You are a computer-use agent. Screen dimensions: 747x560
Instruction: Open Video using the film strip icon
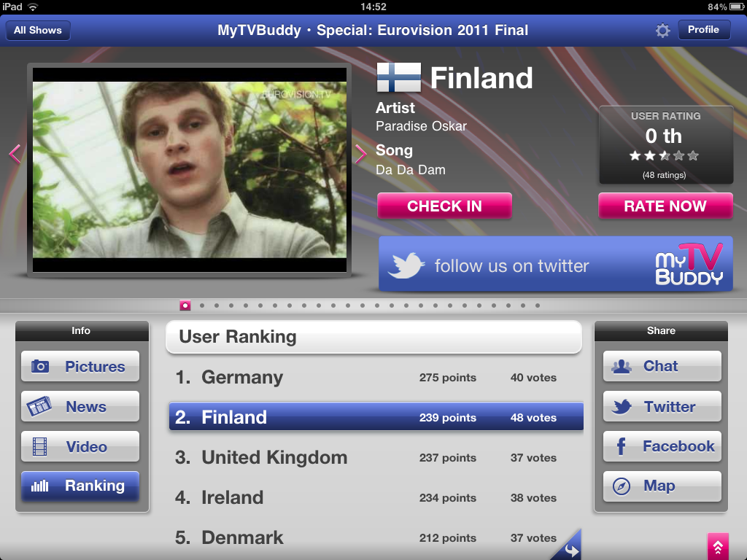coord(39,447)
